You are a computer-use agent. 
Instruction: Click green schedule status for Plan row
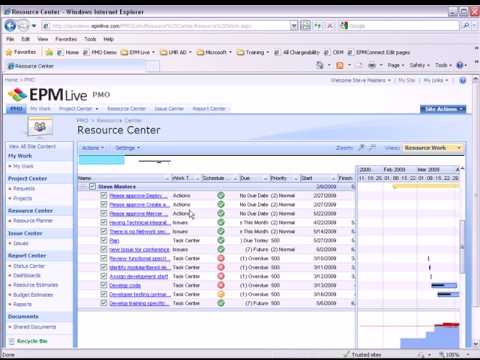pyautogui.click(x=221, y=240)
